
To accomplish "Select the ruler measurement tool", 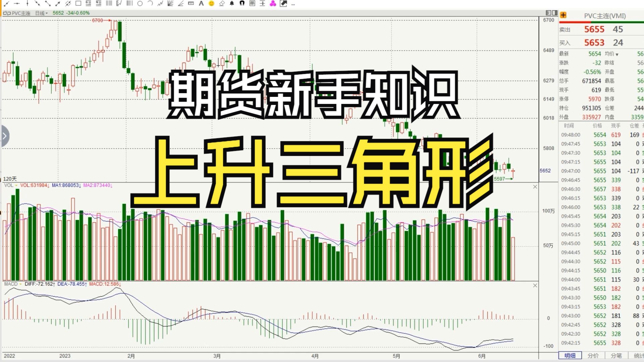I will point(191,4).
